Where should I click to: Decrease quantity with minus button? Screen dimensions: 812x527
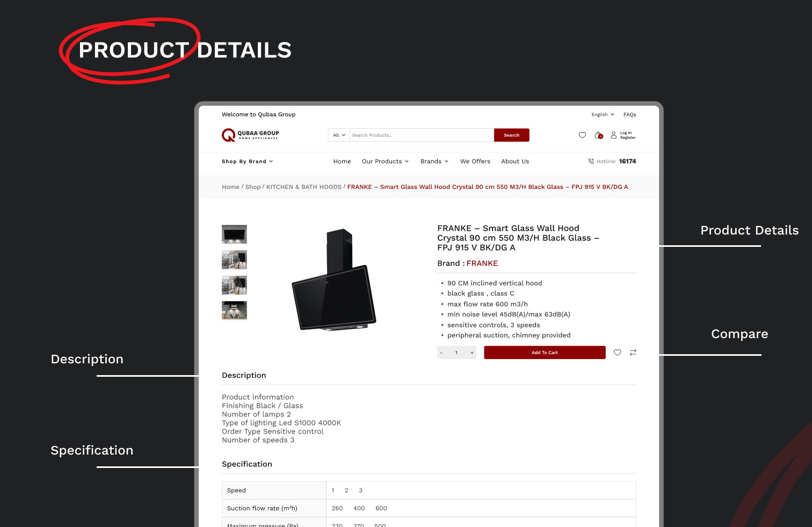pos(441,353)
